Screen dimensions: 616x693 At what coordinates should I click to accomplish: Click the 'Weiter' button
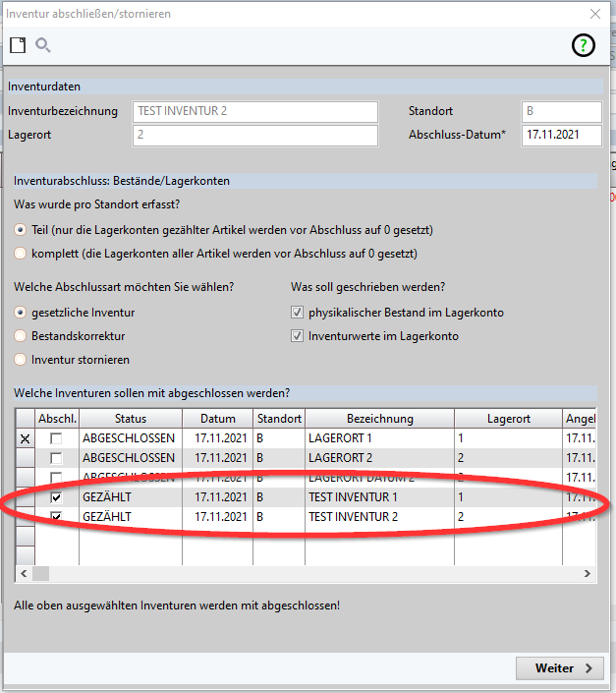click(558, 668)
